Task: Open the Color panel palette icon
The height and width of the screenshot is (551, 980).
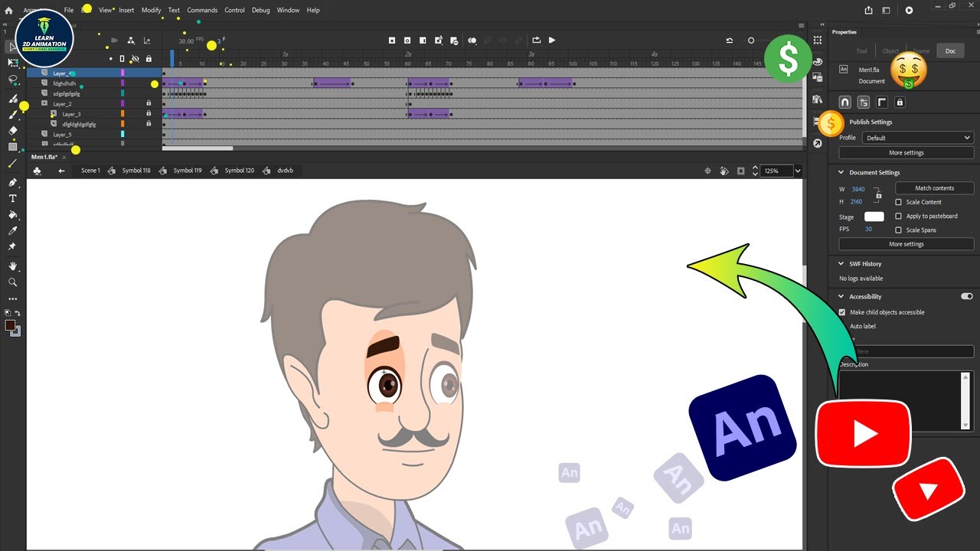Action: pos(818,62)
